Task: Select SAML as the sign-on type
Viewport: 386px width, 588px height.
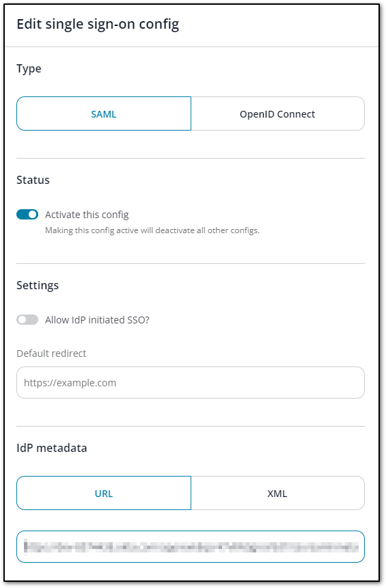Action: pos(104,113)
